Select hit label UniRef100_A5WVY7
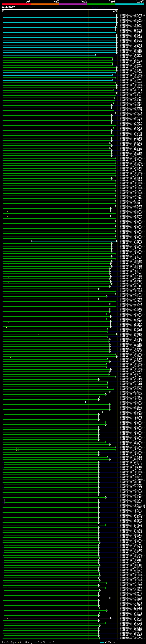Image resolution: width=146 pixels, height=644 pixels. click(x=131, y=125)
